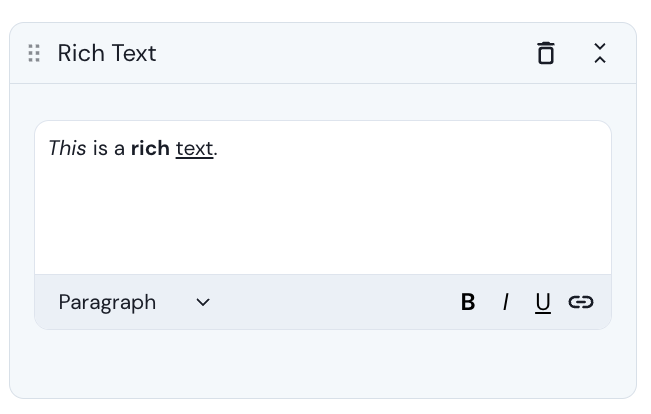Click the underlined word "text"

(x=194, y=149)
